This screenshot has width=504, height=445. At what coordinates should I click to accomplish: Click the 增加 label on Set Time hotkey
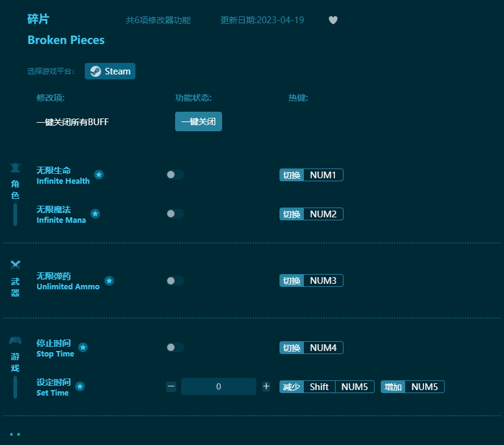coord(393,387)
